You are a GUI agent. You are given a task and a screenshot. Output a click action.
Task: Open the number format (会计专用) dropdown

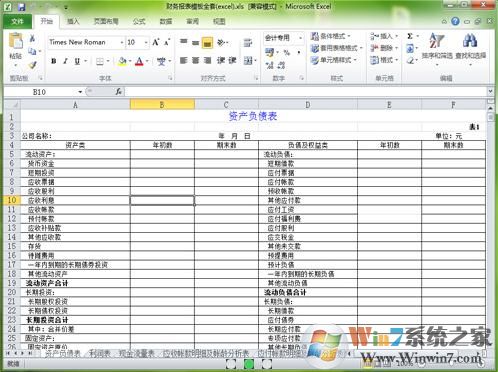[300, 38]
